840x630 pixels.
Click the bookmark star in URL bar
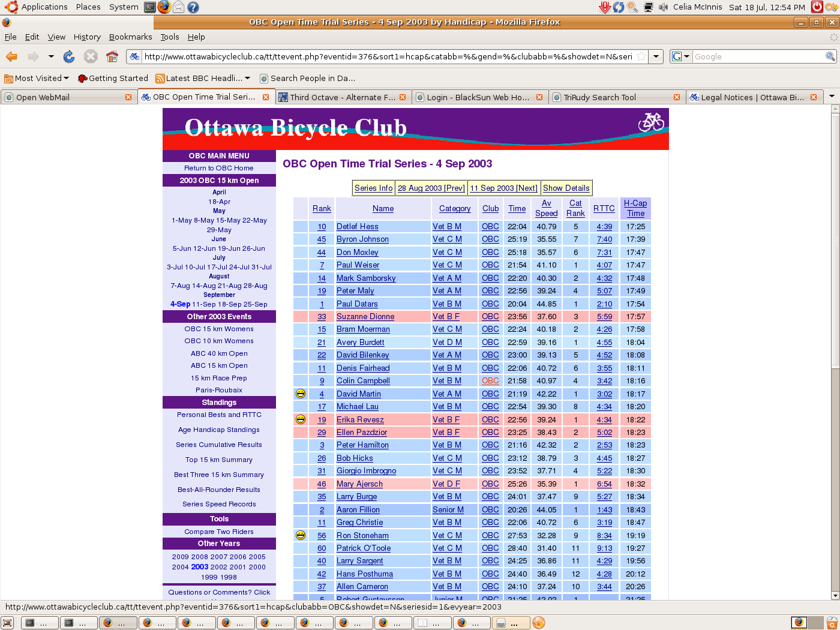click(x=641, y=56)
